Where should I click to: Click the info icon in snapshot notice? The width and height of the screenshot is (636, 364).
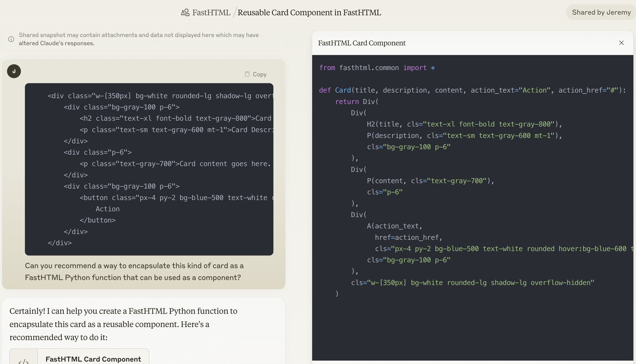[11, 39]
